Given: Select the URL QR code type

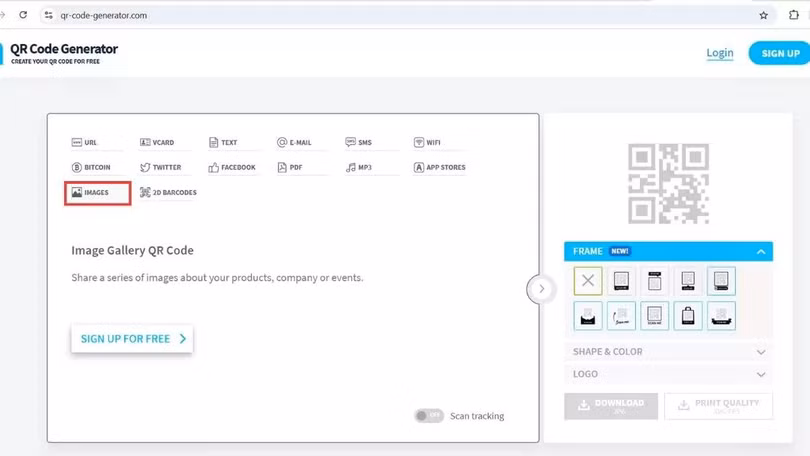Looking at the screenshot, I should coord(85,143).
